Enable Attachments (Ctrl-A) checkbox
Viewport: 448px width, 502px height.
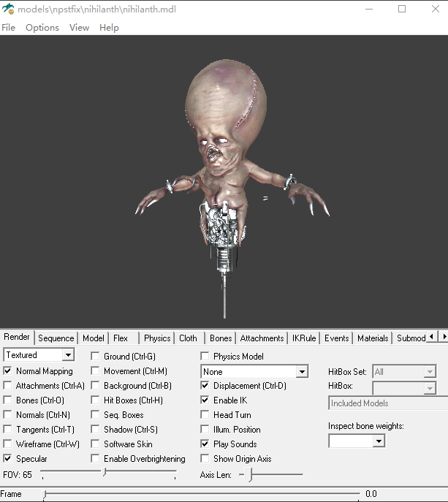click(8, 386)
